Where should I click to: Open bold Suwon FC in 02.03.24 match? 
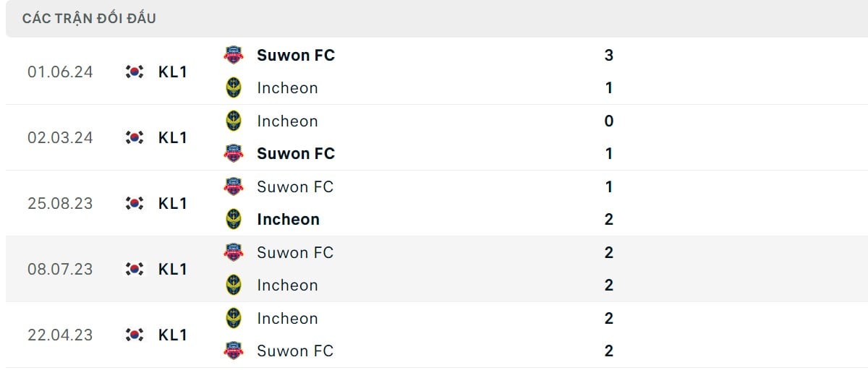point(295,153)
